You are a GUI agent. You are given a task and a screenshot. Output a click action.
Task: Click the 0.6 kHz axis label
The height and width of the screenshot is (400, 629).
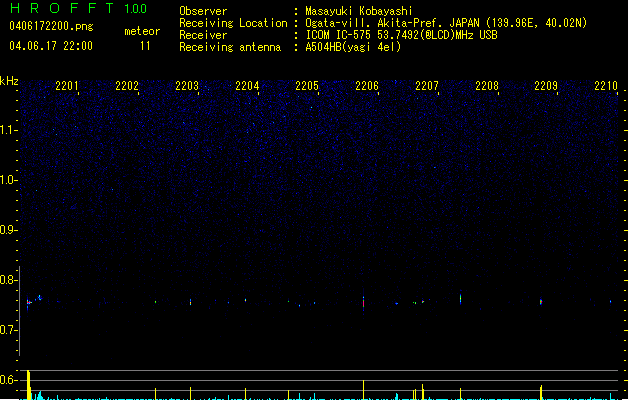[x=8, y=380]
